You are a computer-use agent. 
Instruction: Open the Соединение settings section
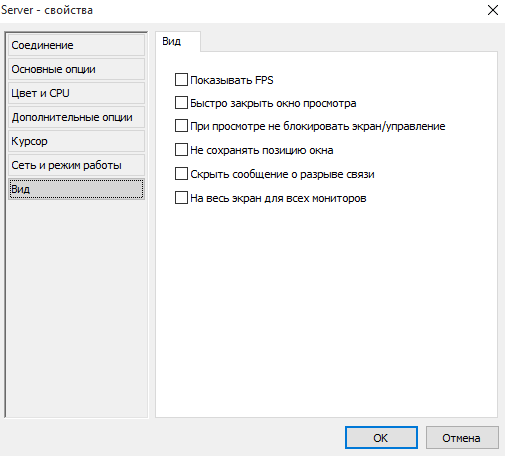click(76, 45)
